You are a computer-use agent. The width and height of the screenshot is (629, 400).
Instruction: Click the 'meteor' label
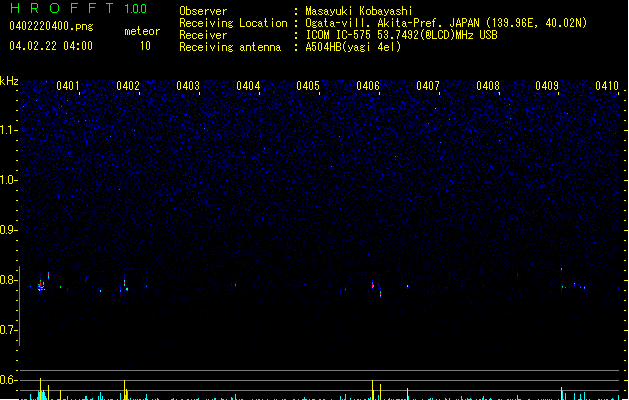142,31
